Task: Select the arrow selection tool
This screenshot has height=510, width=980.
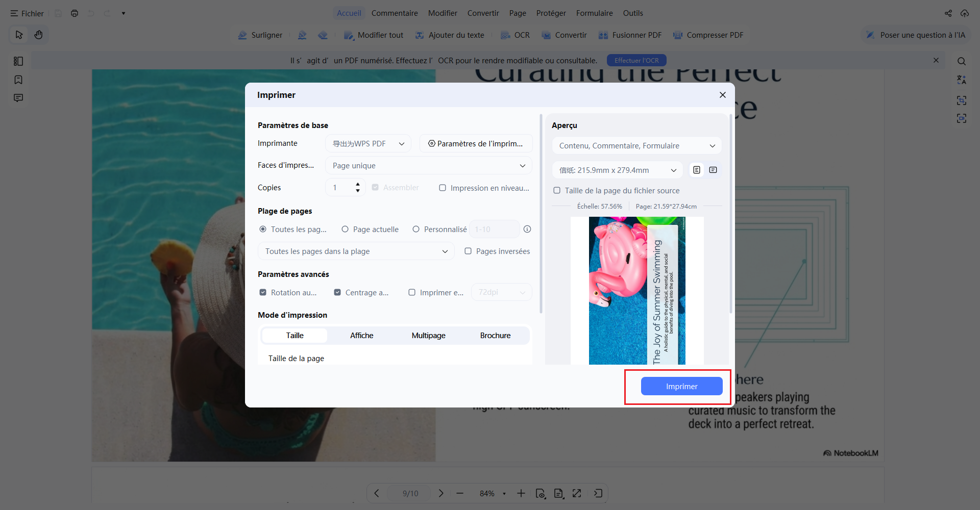Action: [x=19, y=35]
